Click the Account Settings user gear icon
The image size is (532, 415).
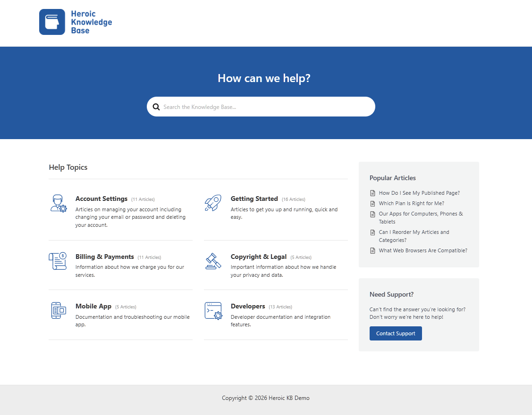[59, 203]
